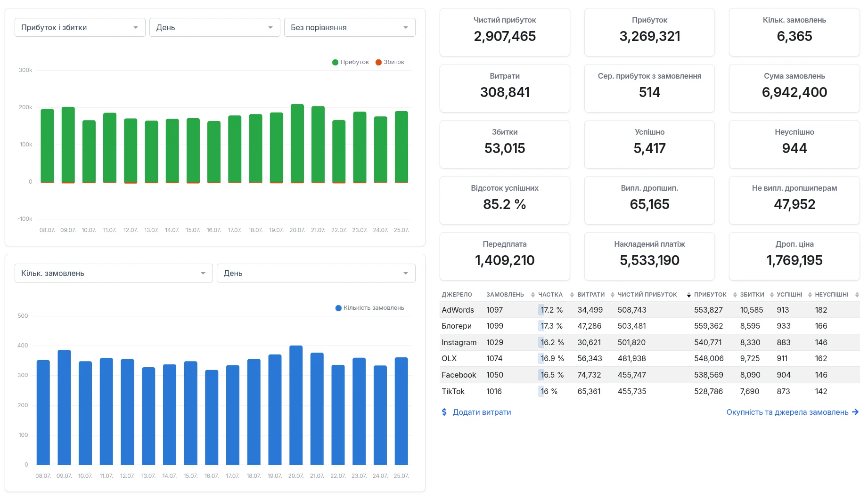Select the Випл. дропшип. 65,165 card
Screen dimensions: 868x500
649,200
